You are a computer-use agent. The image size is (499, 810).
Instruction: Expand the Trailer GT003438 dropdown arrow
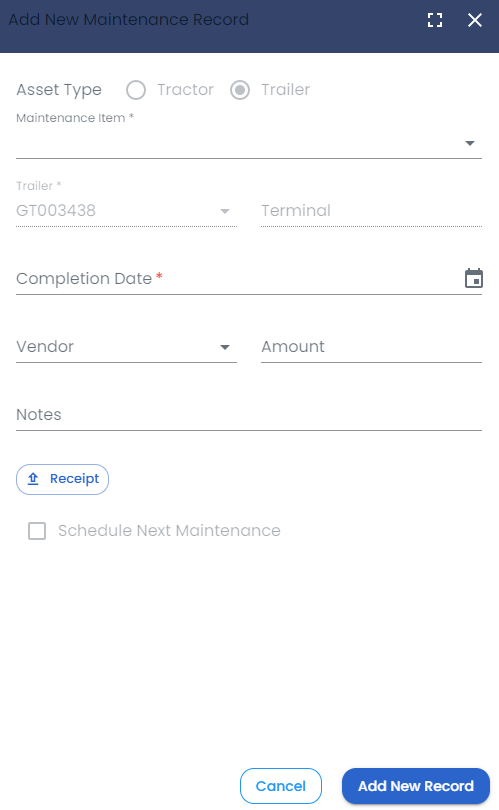tap(225, 211)
